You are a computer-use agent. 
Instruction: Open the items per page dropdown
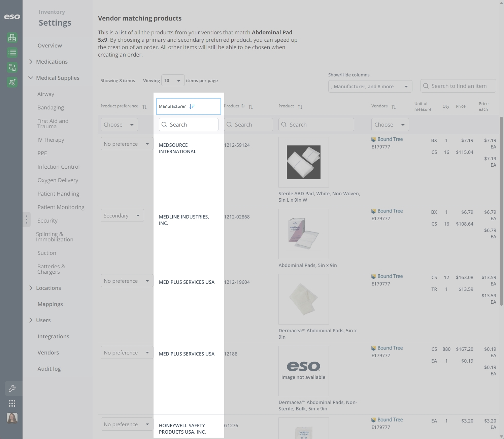click(x=173, y=80)
